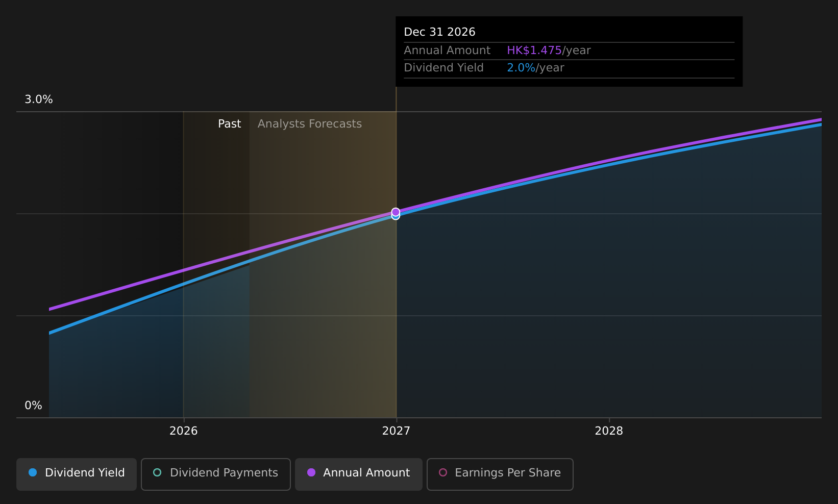This screenshot has height=504, width=838.
Task: Toggle the Earnings Per Share legend series
Action: tap(500, 474)
